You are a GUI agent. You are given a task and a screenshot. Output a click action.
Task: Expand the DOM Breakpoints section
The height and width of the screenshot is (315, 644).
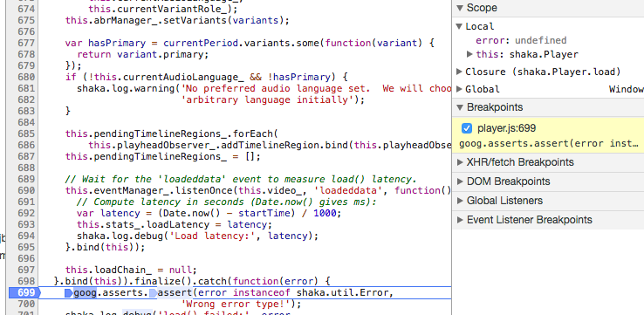pyautogui.click(x=460, y=181)
